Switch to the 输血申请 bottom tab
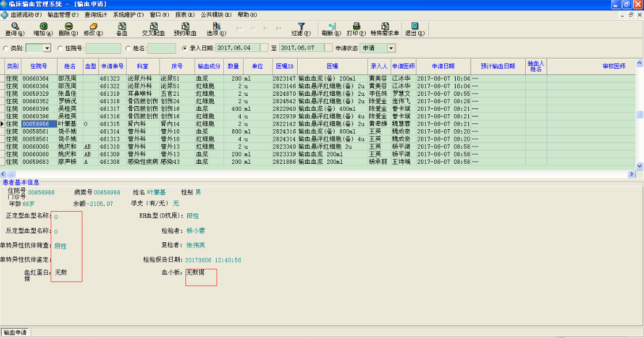This screenshot has width=644, height=338. [x=16, y=332]
